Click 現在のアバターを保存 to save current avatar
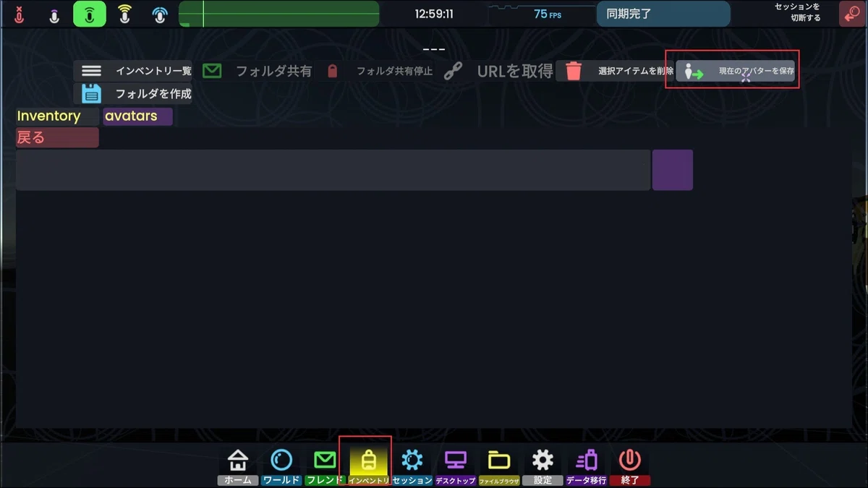Viewport: 868px width, 488px height. (x=756, y=71)
